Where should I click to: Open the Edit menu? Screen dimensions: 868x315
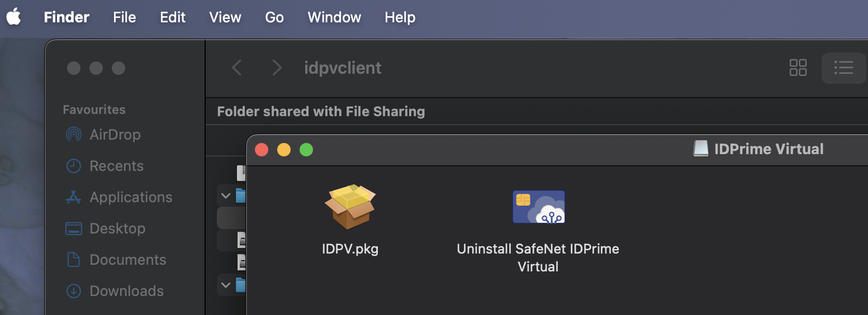(x=173, y=17)
